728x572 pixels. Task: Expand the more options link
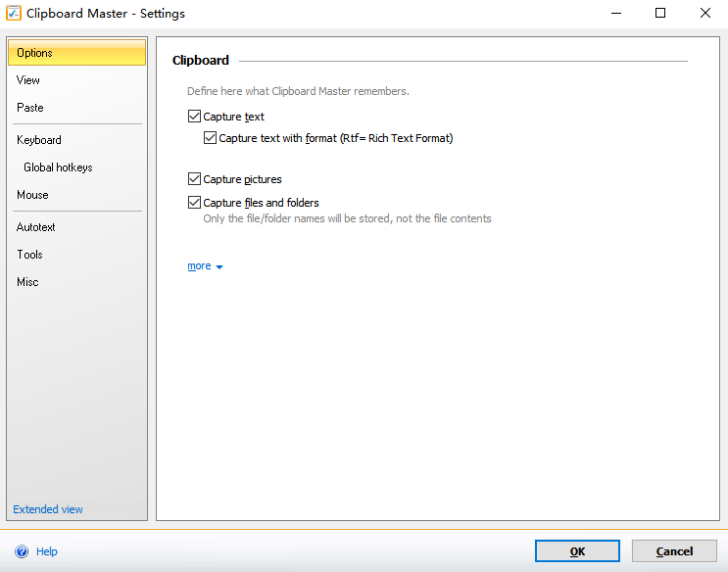[199, 266]
